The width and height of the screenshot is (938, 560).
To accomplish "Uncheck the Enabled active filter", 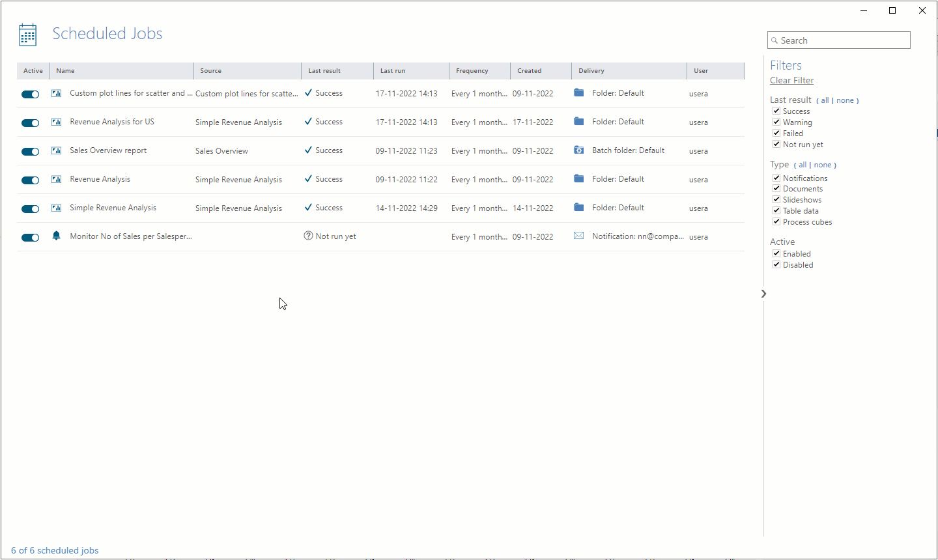I will 776,253.
